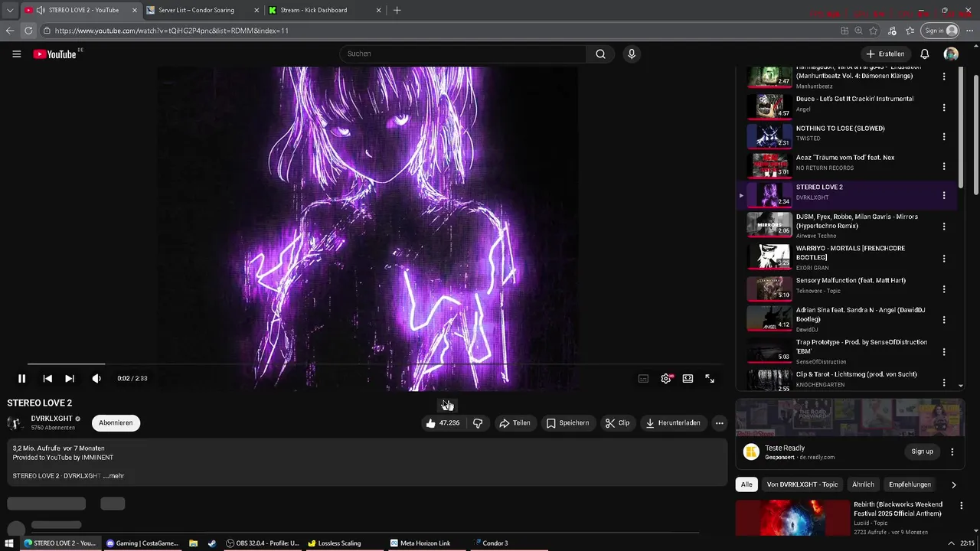Open options for Mirrors (Hypertechno Remix)
The width and height of the screenshot is (980, 551).
pyautogui.click(x=944, y=226)
